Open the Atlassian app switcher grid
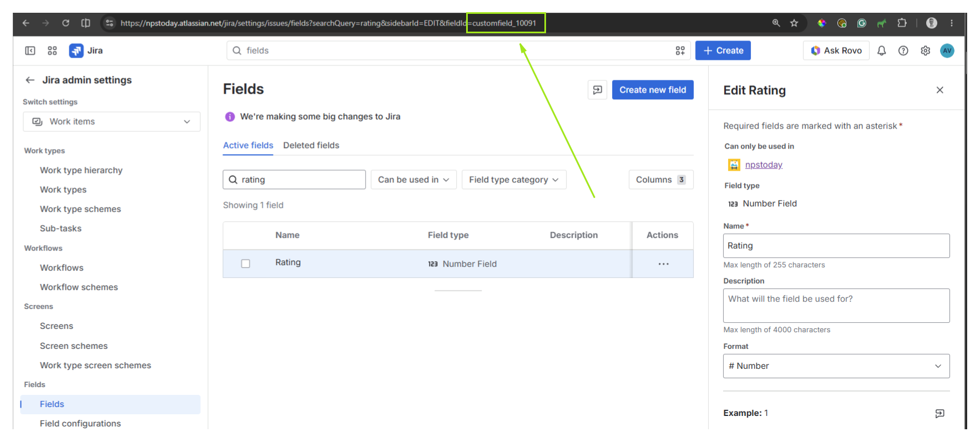The image size is (980, 442). tap(52, 50)
